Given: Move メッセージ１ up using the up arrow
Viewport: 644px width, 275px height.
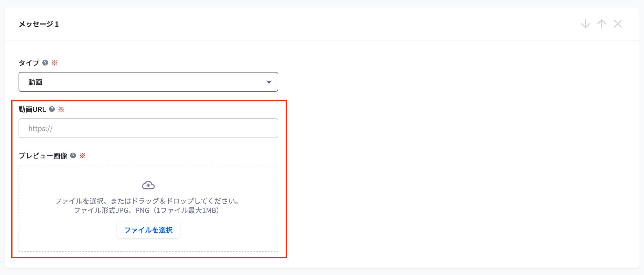Looking at the screenshot, I should click(x=602, y=24).
